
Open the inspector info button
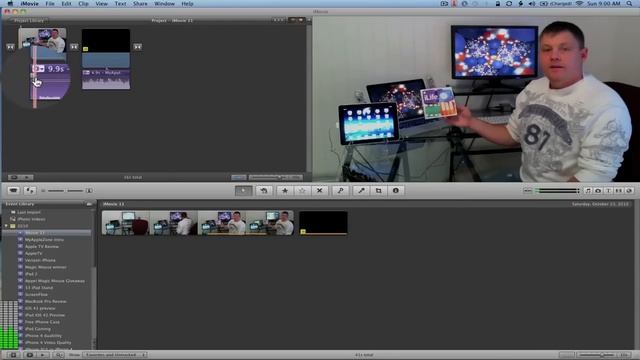point(396,191)
